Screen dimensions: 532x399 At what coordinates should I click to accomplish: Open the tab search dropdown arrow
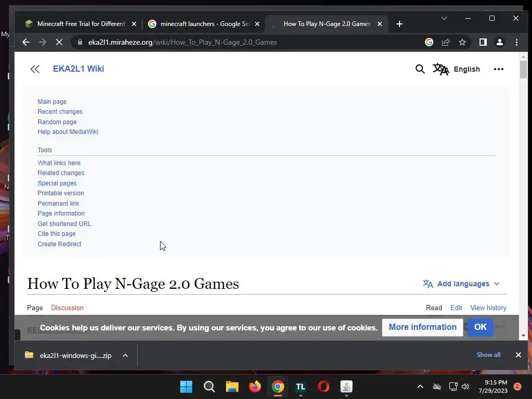(444, 18)
